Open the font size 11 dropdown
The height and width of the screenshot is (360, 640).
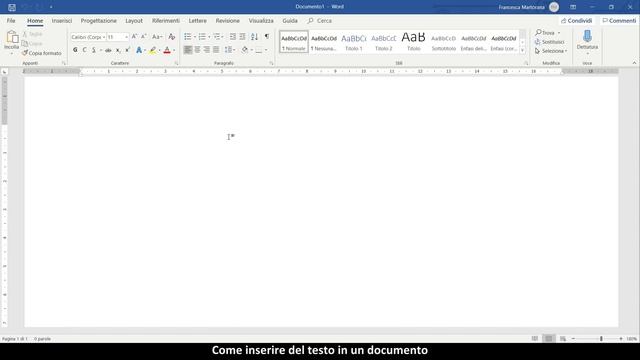point(126,37)
